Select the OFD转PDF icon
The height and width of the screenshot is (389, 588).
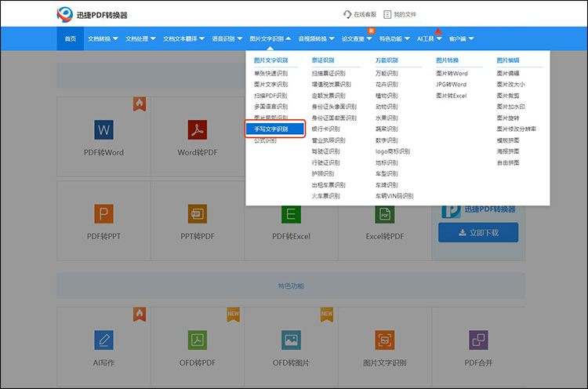(197, 340)
